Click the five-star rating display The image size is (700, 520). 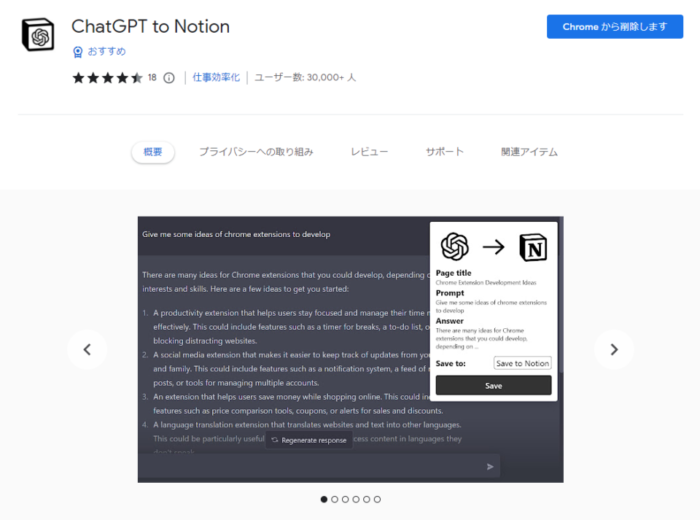(x=107, y=78)
